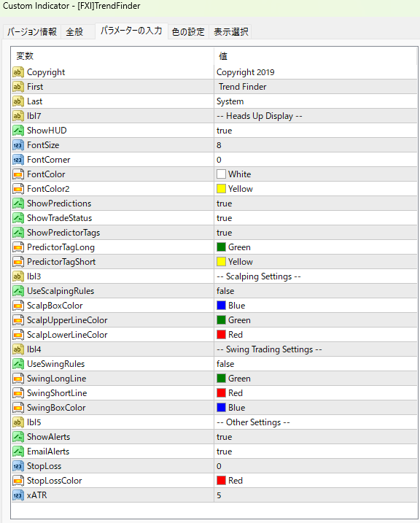Viewport: 420px width, 523px height.
Task: Select the StopLoss value field
Action: click(315, 466)
